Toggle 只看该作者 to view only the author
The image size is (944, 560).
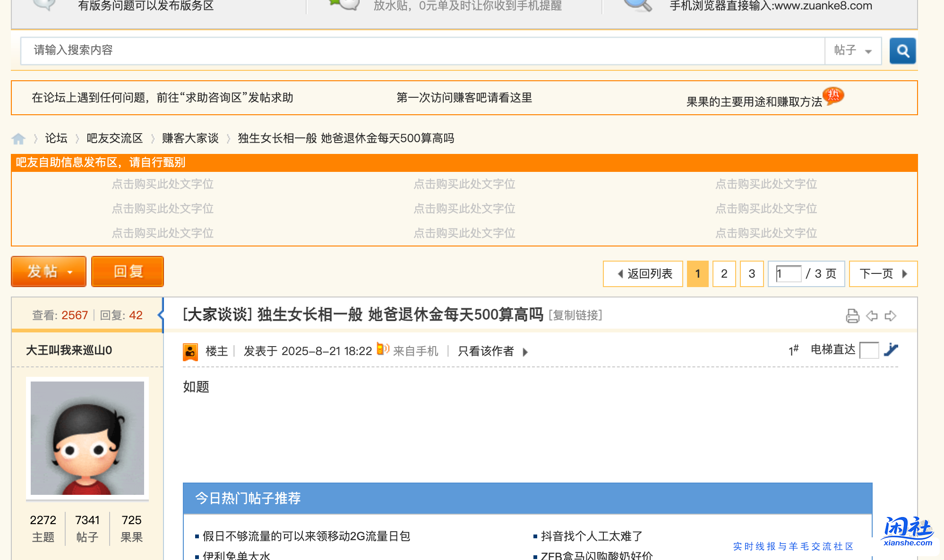click(x=485, y=351)
